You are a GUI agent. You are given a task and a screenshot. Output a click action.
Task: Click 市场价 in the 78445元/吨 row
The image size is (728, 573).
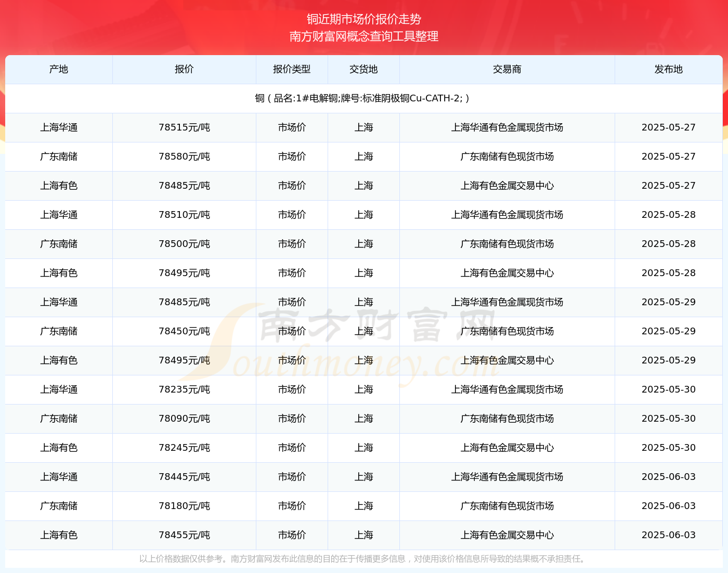point(292,477)
